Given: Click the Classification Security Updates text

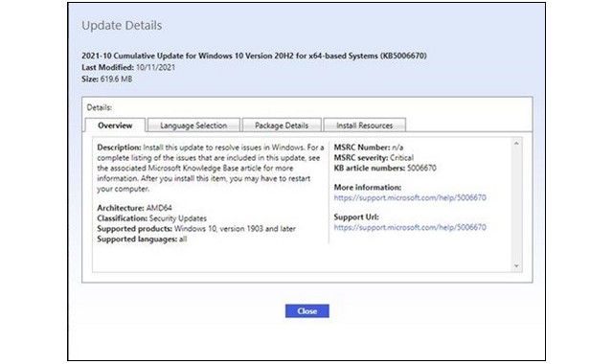Looking at the screenshot, I should coord(151,218).
